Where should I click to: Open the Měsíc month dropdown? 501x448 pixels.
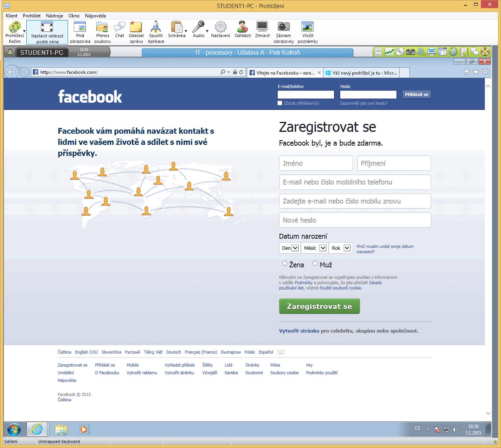pyautogui.click(x=314, y=248)
